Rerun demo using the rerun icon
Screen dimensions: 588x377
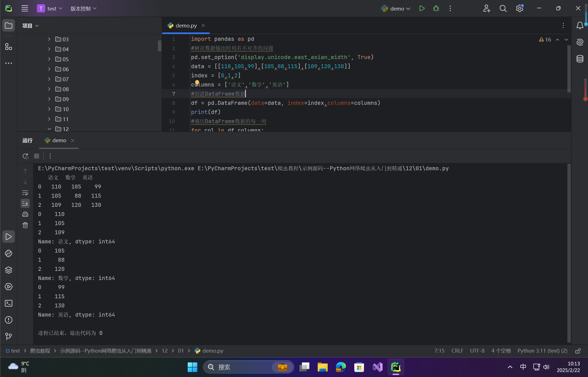(26, 156)
